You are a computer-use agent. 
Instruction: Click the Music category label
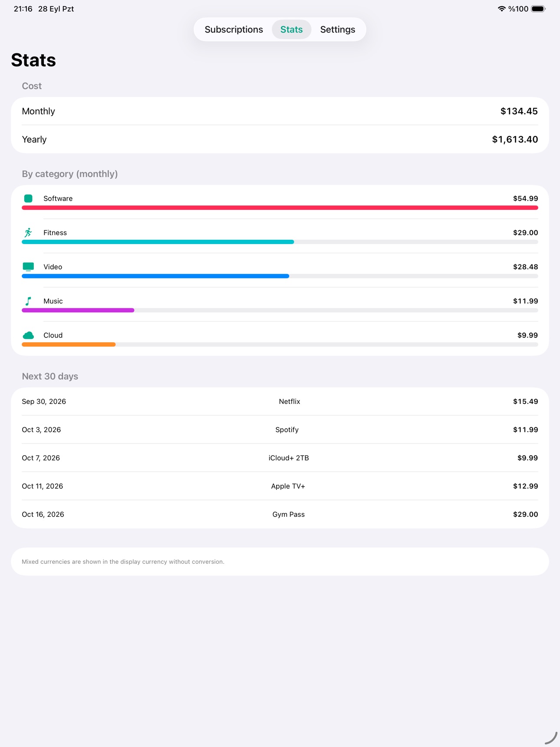tap(53, 301)
